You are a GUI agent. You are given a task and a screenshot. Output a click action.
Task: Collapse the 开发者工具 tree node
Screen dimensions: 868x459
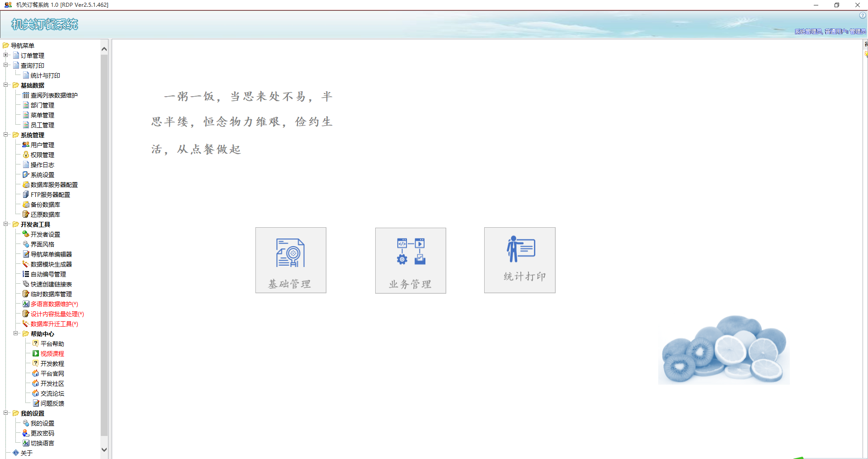tap(6, 224)
